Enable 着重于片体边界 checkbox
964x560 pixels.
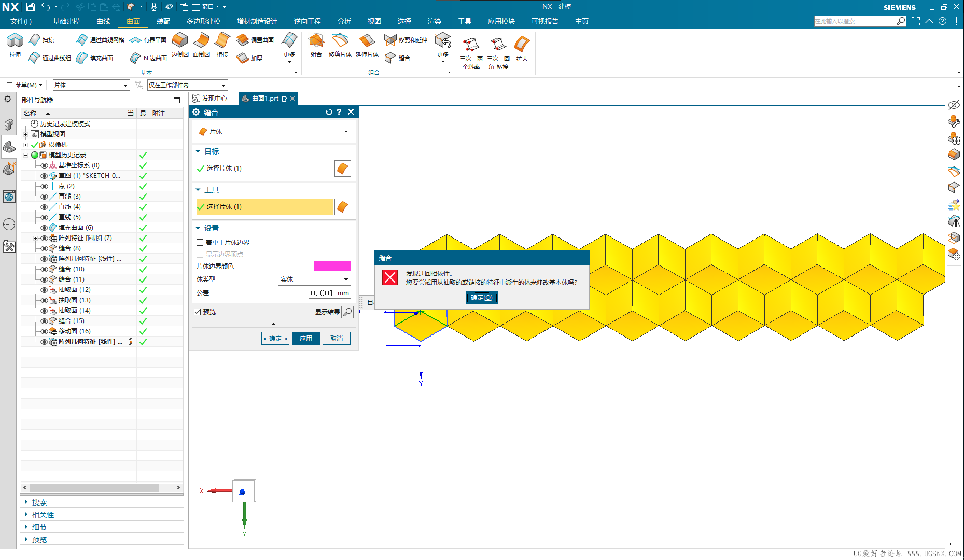200,243
